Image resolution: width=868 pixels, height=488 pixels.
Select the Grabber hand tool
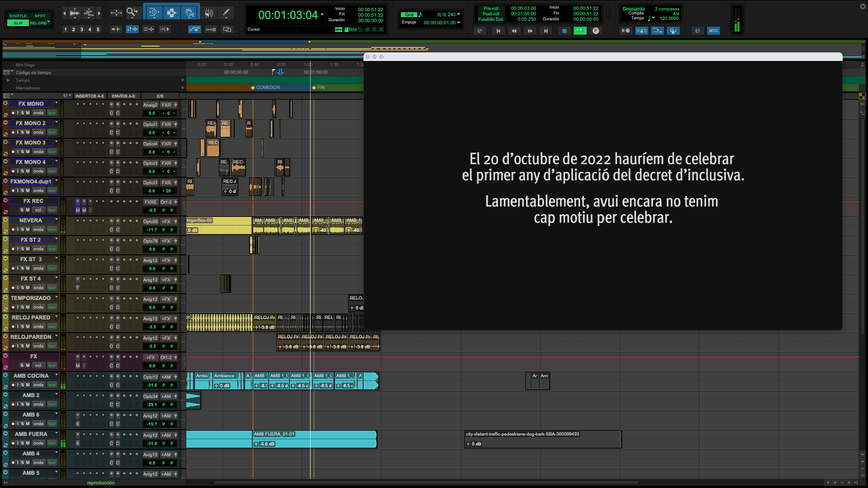189,13
